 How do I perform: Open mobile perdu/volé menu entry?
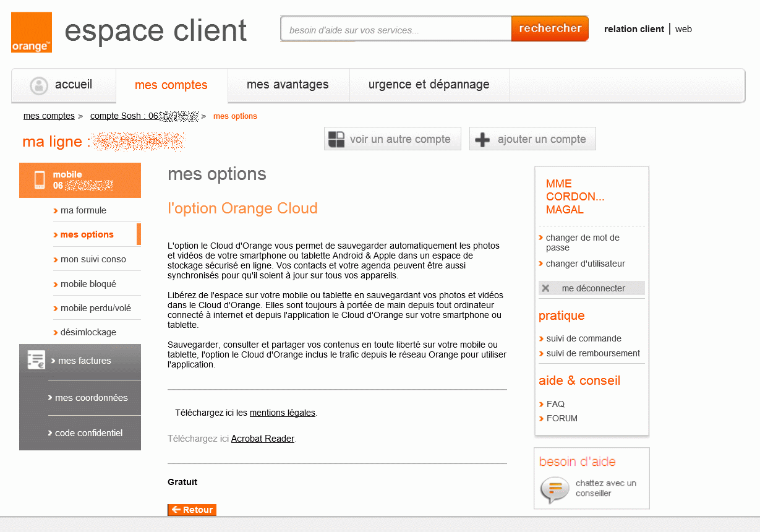click(x=96, y=308)
